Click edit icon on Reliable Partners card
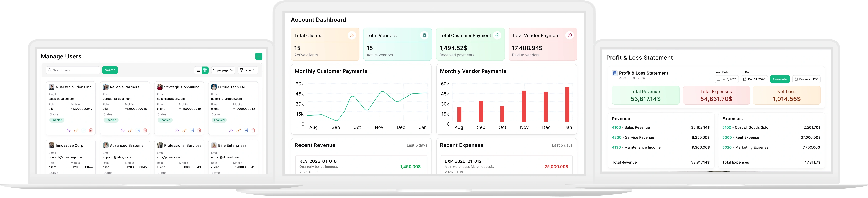 click(137, 130)
